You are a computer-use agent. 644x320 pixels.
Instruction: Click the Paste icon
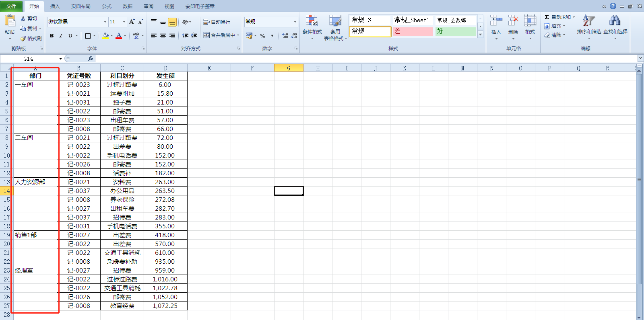[x=10, y=21]
